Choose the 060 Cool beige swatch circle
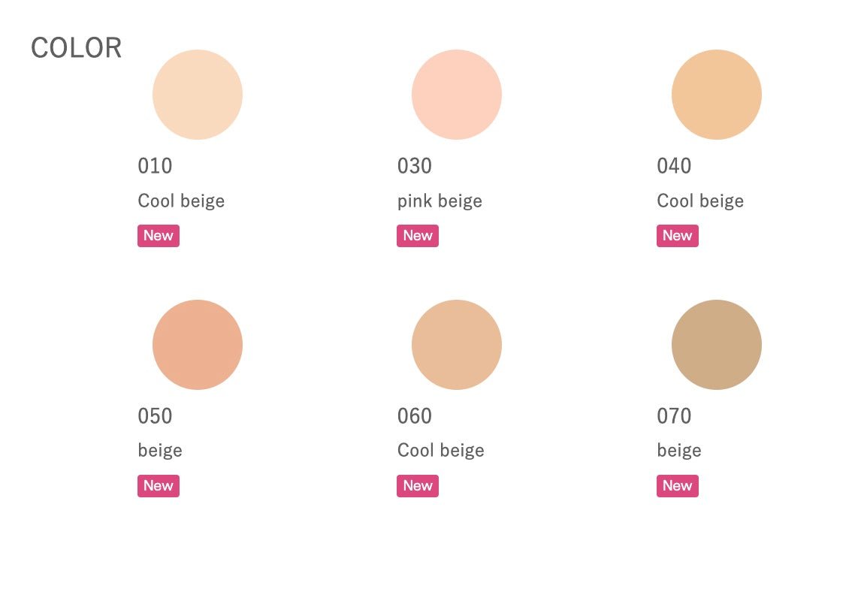Viewport: 861px width, 616px height. [457, 345]
